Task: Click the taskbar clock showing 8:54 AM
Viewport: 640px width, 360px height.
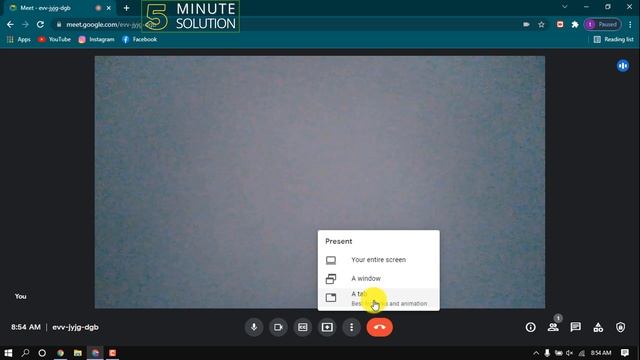Action: pos(601,353)
